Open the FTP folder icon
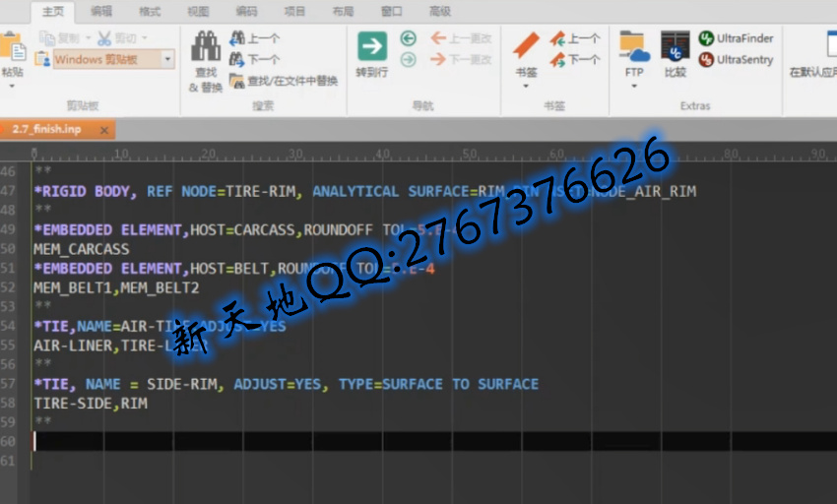This screenshot has width=837, height=504. [x=634, y=46]
